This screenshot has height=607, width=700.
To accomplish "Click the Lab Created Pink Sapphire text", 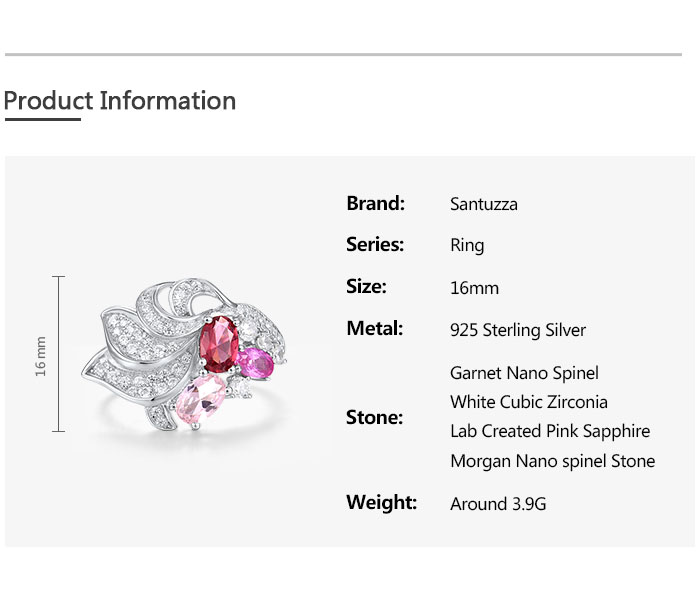I will click(x=550, y=432).
